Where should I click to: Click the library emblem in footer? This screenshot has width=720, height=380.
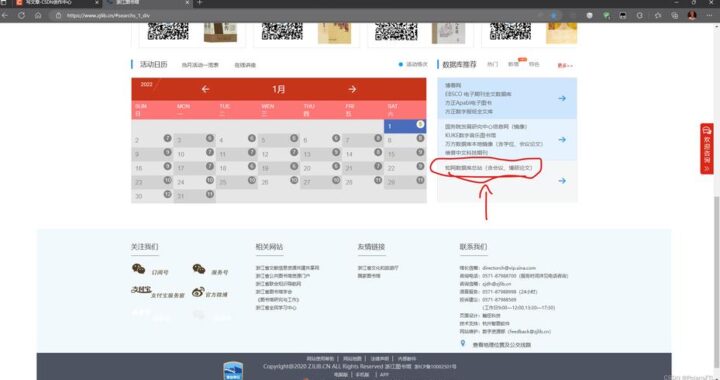(233, 371)
